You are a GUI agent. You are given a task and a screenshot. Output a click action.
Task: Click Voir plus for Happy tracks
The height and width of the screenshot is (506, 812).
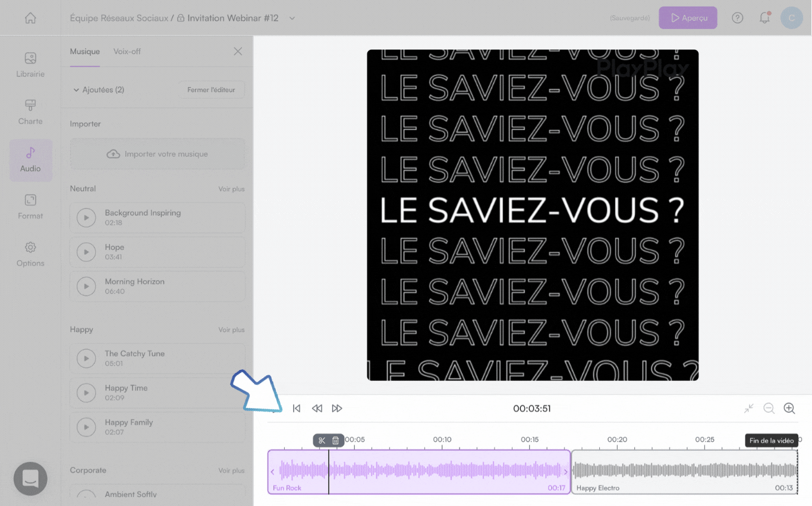point(231,330)
